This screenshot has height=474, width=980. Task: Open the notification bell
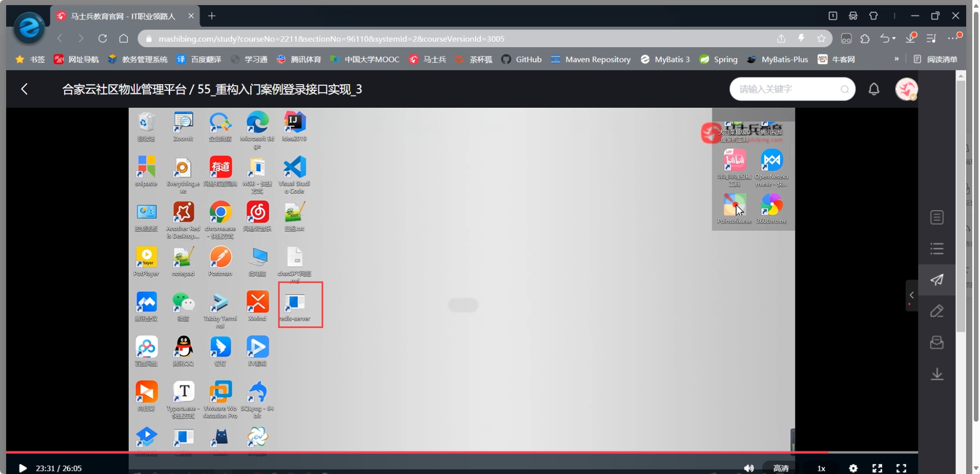click(874, 89)
